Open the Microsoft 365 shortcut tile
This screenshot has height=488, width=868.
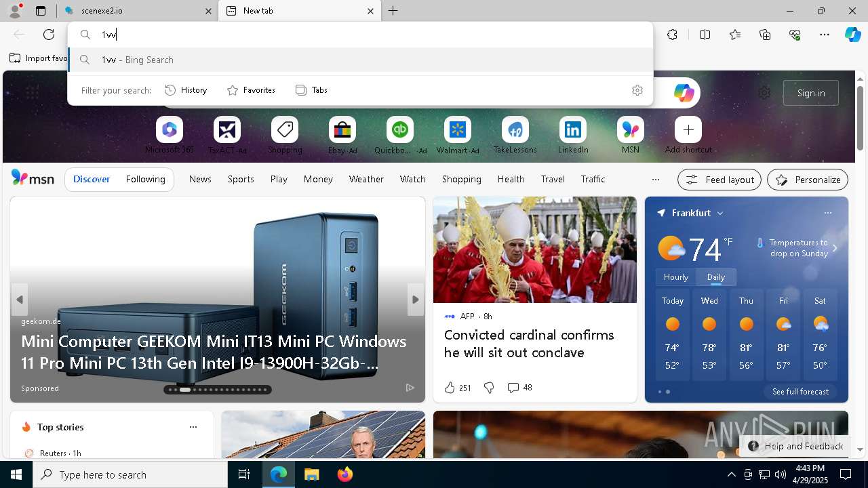[170, 129]
